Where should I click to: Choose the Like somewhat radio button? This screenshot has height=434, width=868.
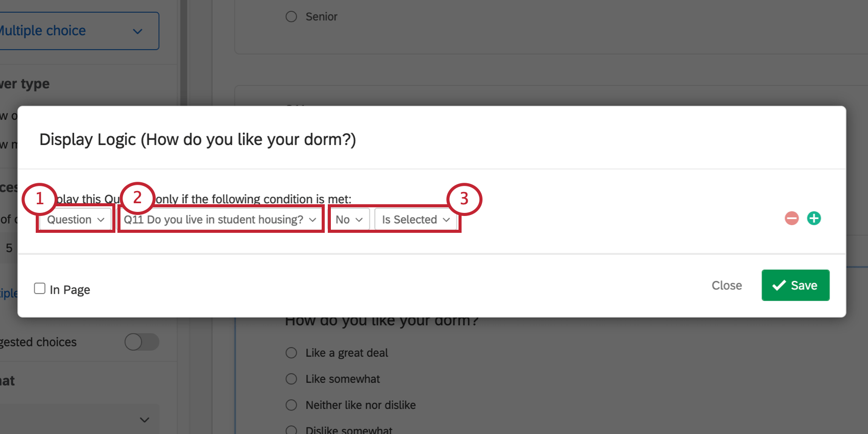coord(292,379)
